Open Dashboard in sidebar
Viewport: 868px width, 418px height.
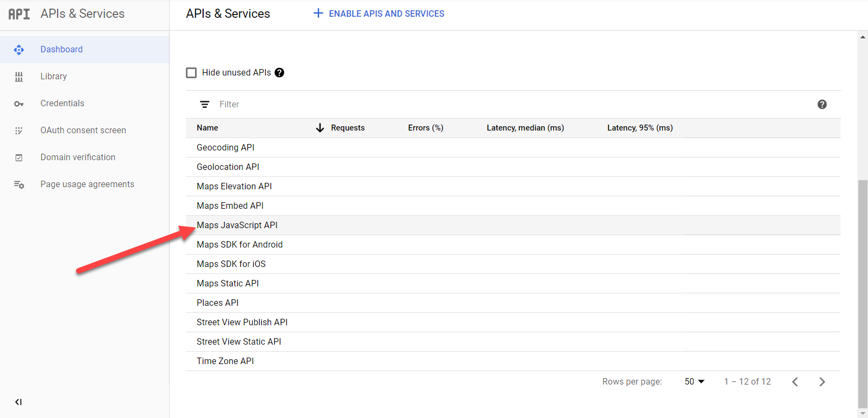click(85, 50)
